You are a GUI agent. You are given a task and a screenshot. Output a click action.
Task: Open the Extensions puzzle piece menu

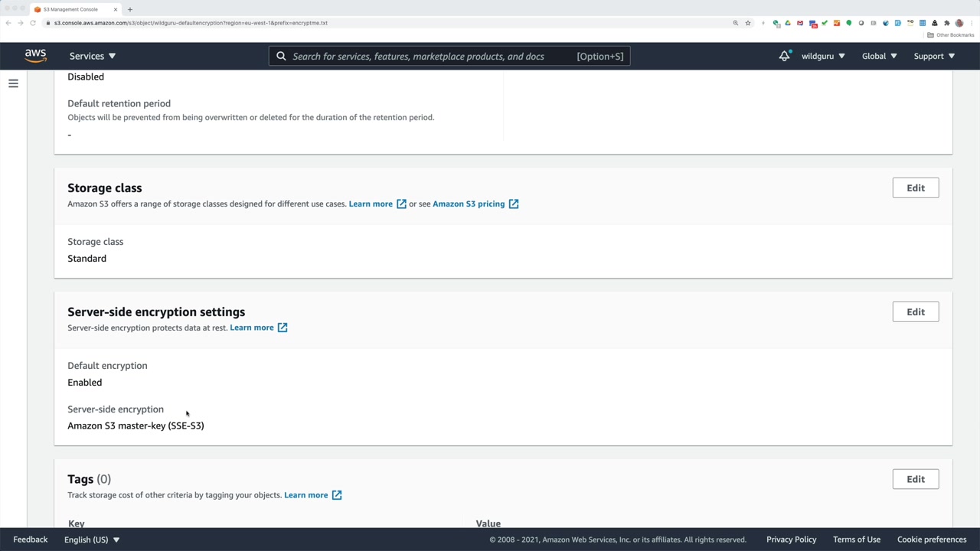[947, 23]
